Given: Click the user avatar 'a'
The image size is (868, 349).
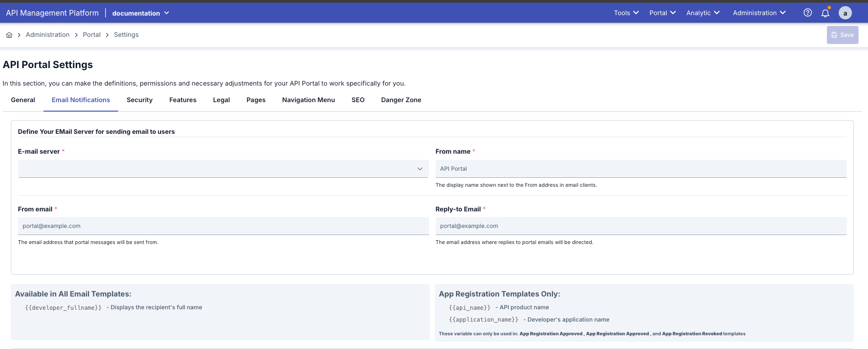Looking at the screenshot, I should click(845, 13).
